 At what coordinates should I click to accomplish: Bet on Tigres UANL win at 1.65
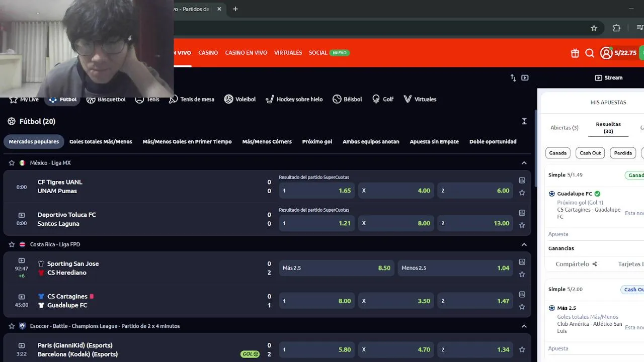[316, 191]
